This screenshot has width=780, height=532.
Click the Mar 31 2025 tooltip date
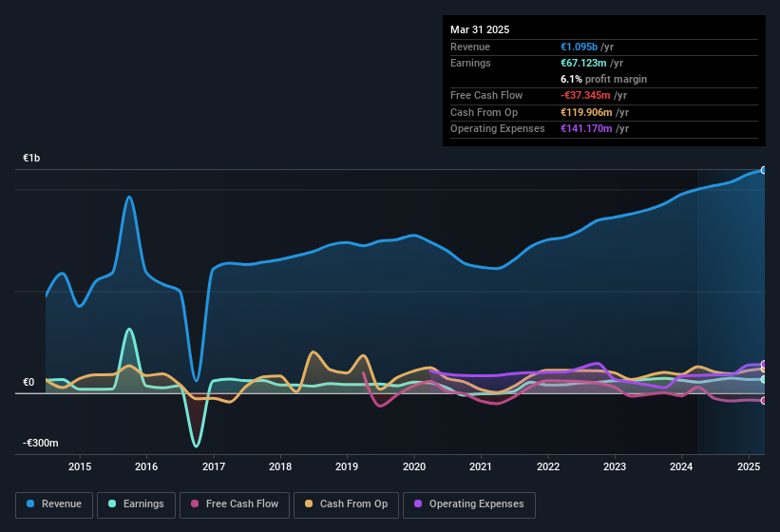tap(480, 29)
